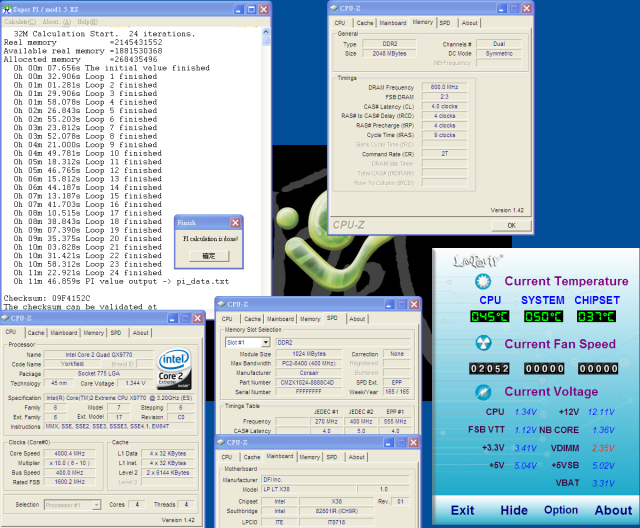The width and height of the screenshot is (640, 528).
Task: Minimize the CPU-Z Memory window
Action: point(502,8)
